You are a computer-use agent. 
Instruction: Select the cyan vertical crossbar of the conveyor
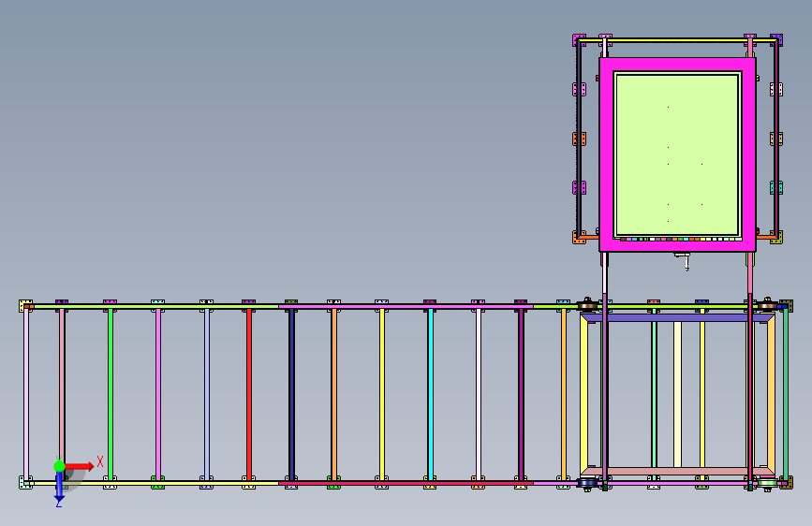pyautogui.click(x=430, y=395)
